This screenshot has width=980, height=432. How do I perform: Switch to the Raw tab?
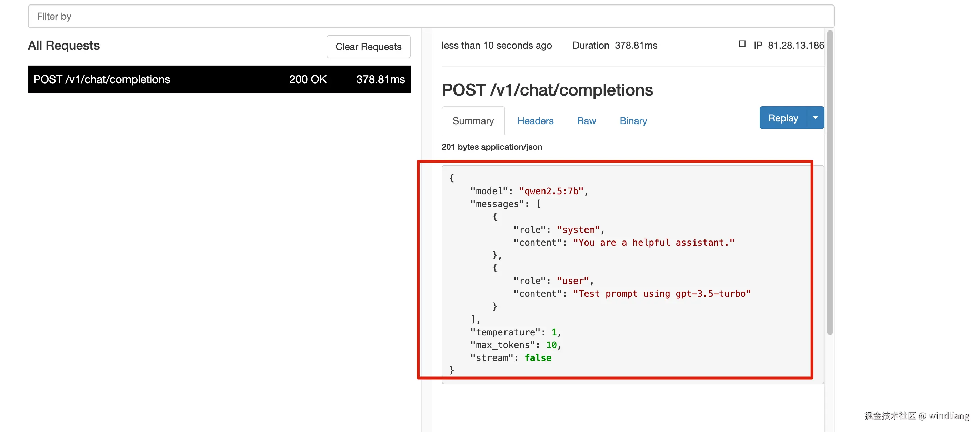point(586,121)
